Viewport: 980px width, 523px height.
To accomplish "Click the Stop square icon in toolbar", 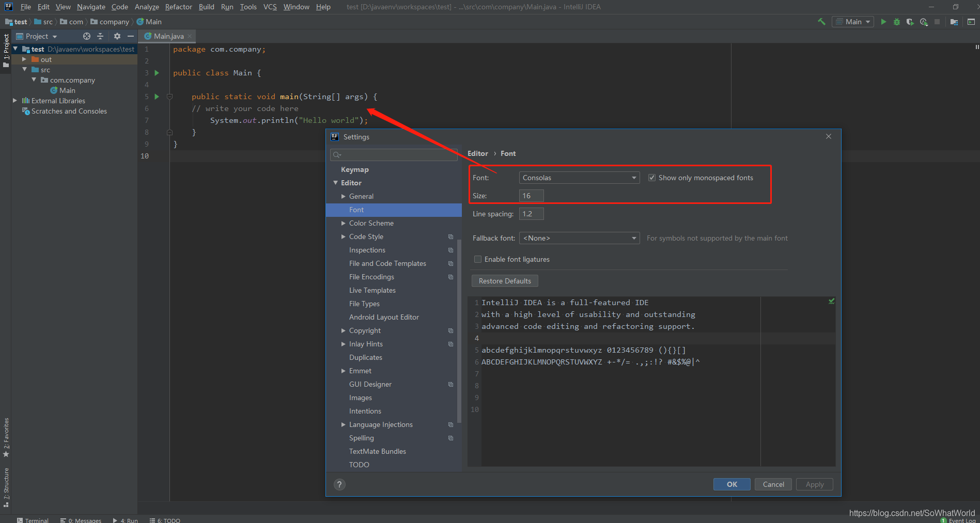I will (937, 22).
